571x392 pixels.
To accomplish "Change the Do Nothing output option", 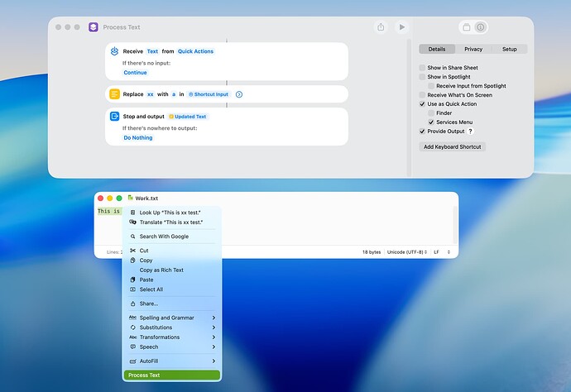I will click(x=138, y=137).
